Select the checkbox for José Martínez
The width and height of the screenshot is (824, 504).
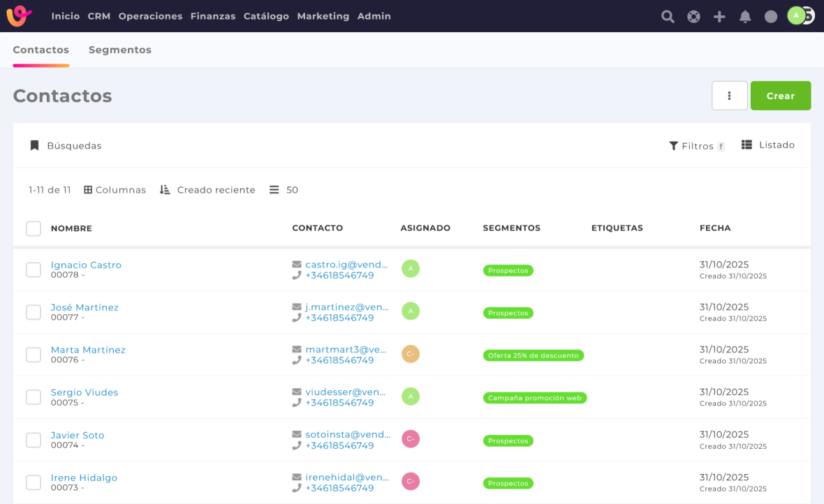tap(34, 312)
